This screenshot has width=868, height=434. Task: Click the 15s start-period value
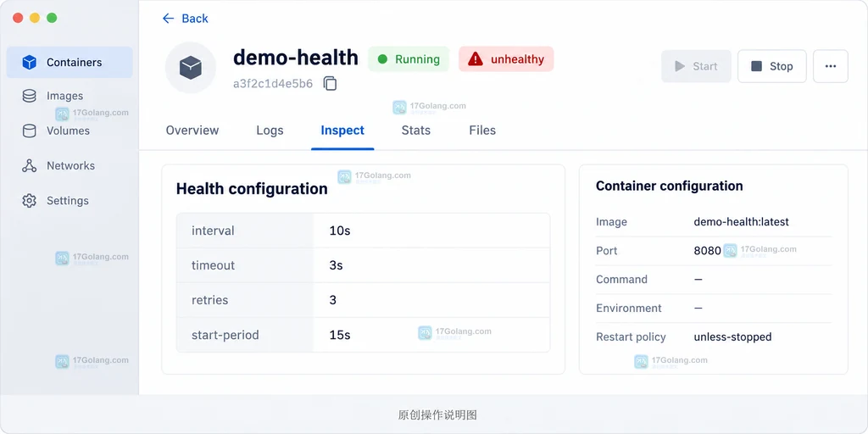click(x=340, y=335)
